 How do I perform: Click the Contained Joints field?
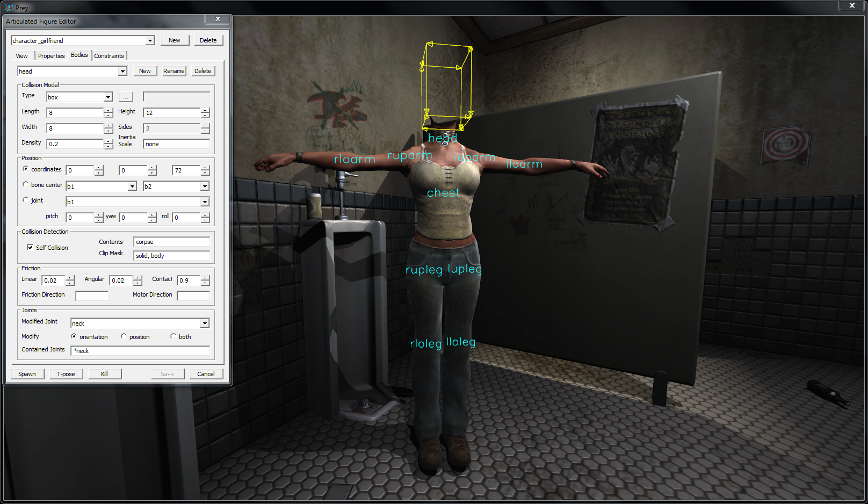point(140,351)
